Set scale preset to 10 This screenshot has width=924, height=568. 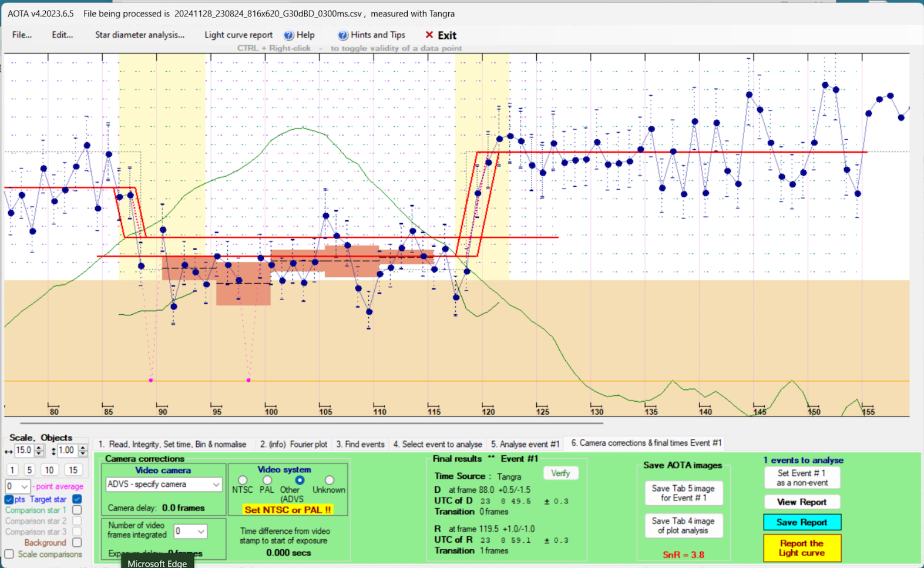pos(49,470)
